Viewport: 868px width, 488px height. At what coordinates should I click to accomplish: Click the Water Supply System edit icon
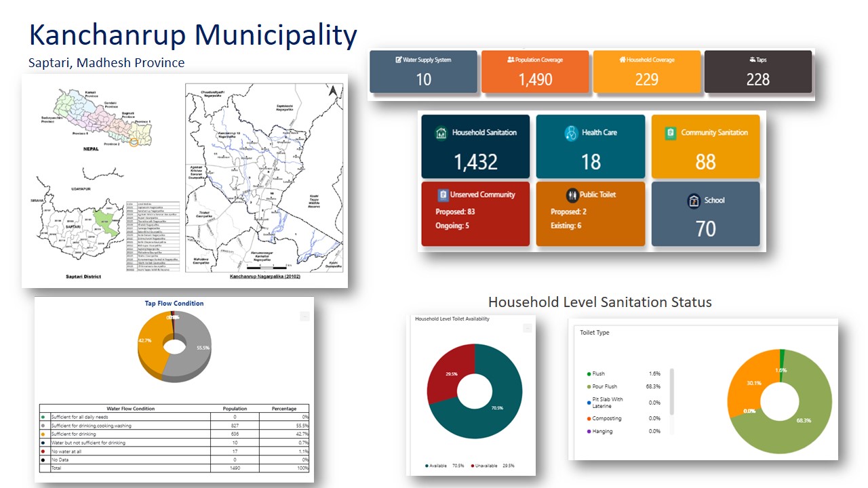click(398, 60)
